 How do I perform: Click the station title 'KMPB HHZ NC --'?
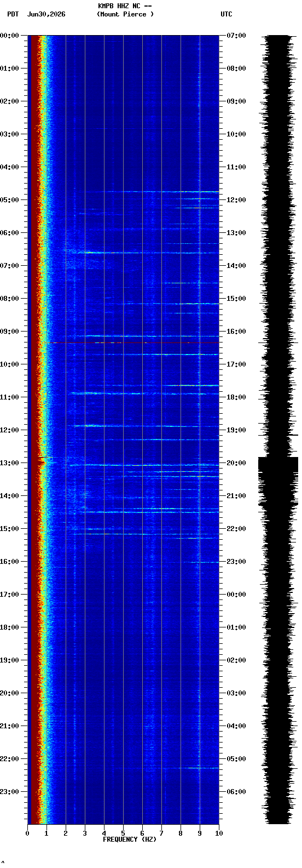(125, 6)
